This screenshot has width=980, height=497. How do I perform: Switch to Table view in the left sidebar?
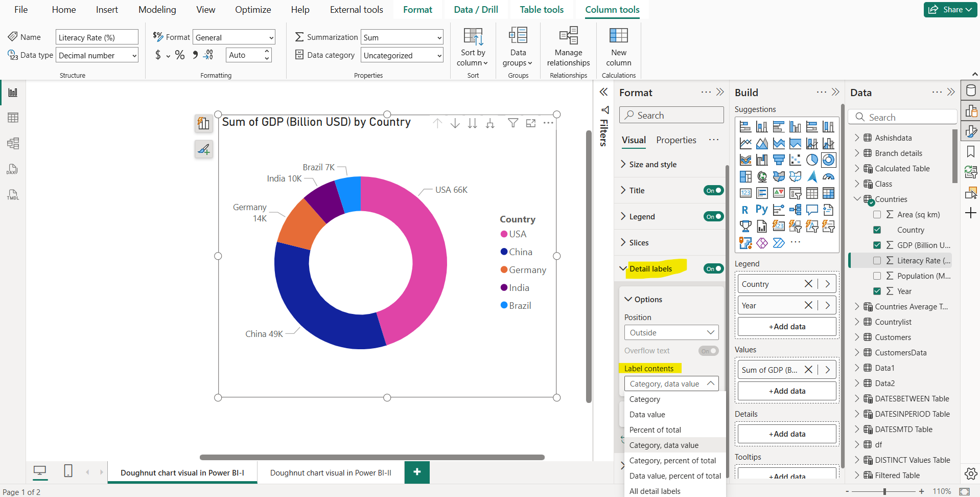click(x=13, y=117)
